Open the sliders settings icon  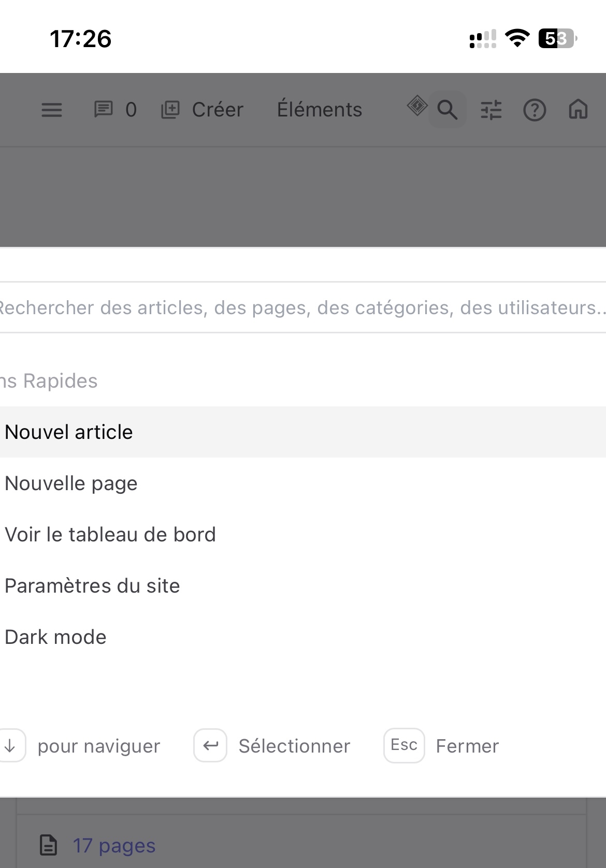491,110
